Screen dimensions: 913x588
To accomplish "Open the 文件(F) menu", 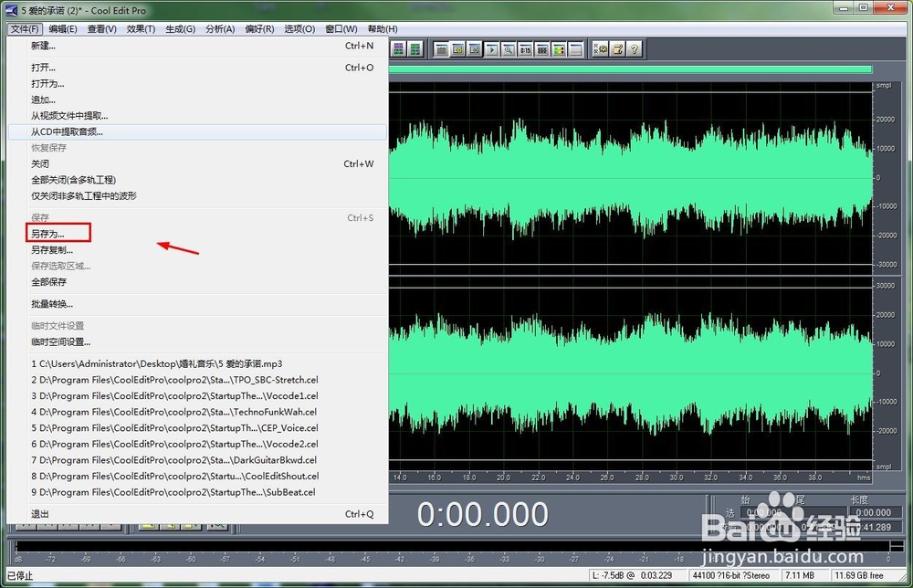I will point(25,29).
